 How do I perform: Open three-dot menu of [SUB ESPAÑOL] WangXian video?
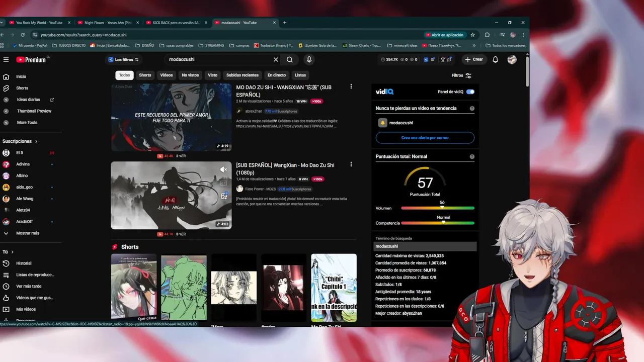[x=351, y=164]
